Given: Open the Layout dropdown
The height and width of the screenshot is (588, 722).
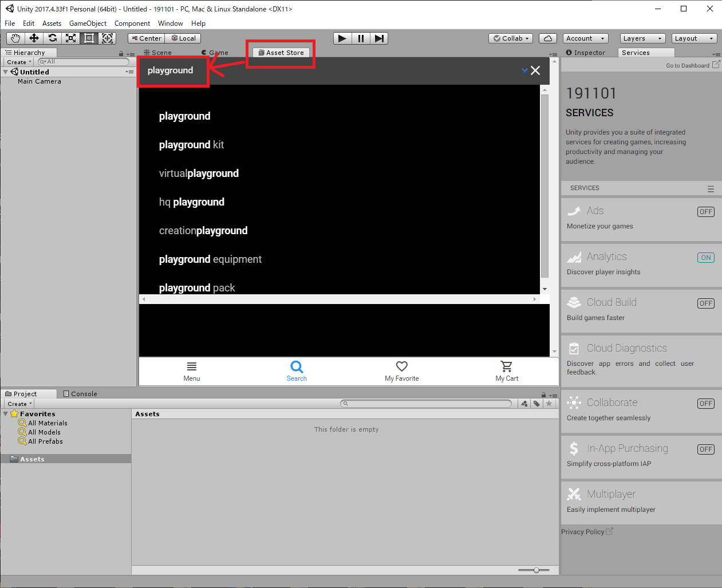Looking at the screenshot, I should point(694,38).
